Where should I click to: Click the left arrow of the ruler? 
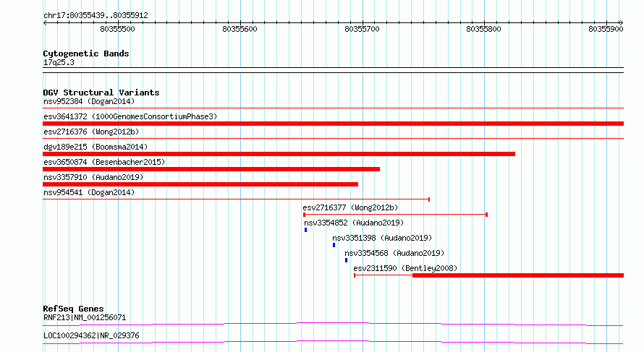point(45,23)
